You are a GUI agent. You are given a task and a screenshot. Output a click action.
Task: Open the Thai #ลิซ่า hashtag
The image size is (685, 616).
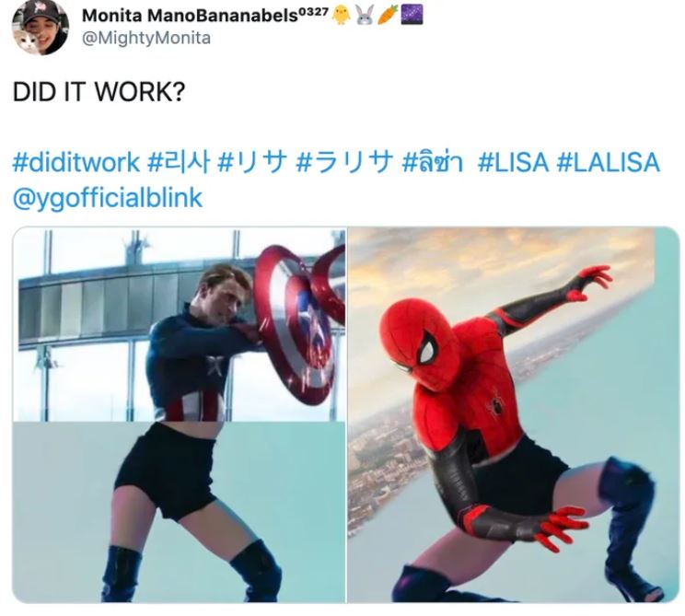point(433,162)
